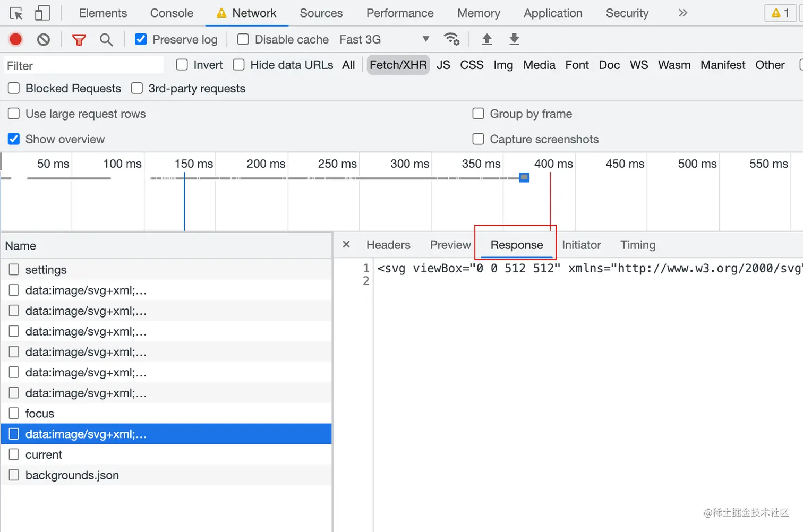The image size is (803, 532).
Task: Filter requests by All types
Action: tap(348, 65)
